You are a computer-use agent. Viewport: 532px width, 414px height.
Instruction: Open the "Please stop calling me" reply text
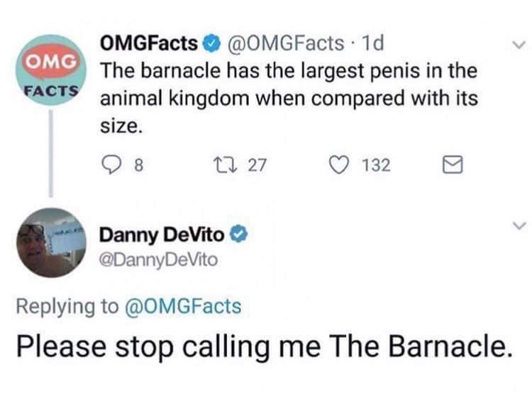[264, 346]
